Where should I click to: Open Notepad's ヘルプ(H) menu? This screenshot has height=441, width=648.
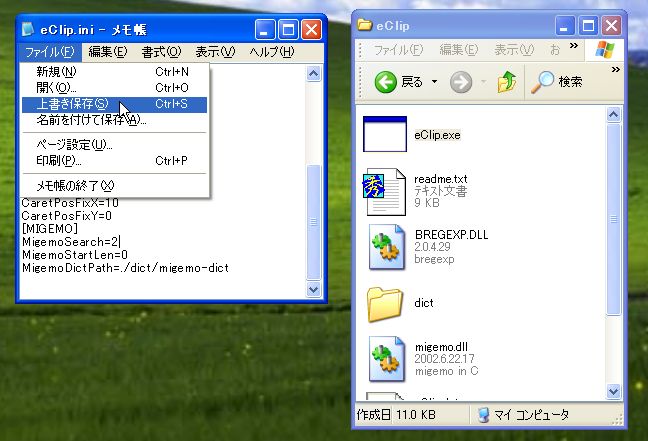tap(272, 52)
